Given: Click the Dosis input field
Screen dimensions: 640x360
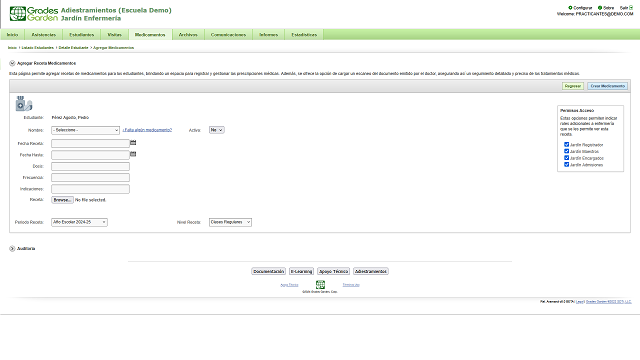Looking at the screenshot, I should coord(90,166).
